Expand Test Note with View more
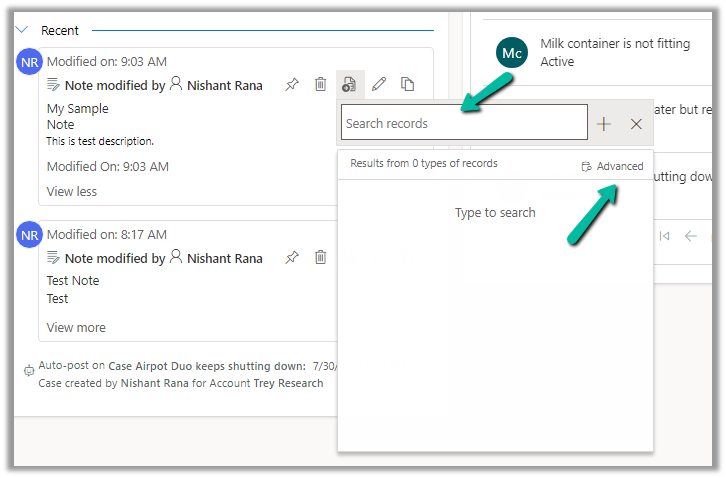Image resolution: width=726 pixels, height=478 pixels. (x=76, y=327)
